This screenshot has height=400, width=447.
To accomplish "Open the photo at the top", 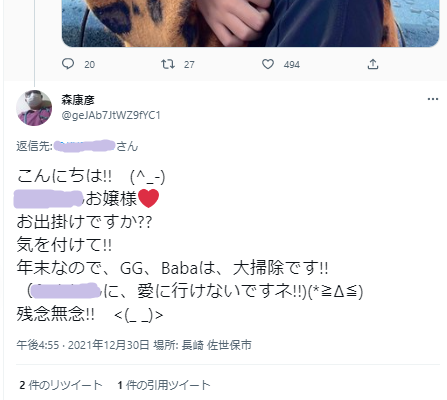I will [x=250, y=23].
